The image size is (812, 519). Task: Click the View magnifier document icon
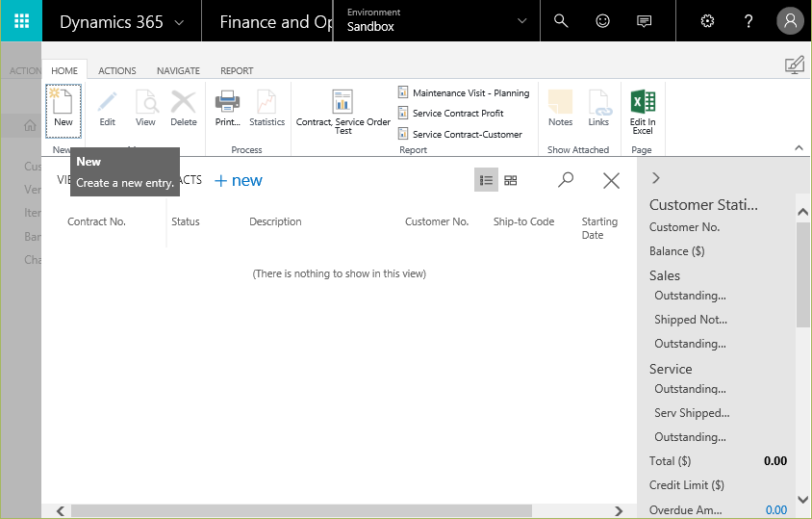coord(145,109)
